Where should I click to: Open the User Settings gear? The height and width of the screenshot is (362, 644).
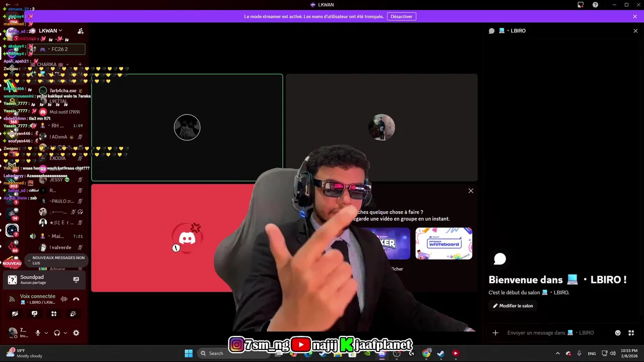(x=76, y=333)
